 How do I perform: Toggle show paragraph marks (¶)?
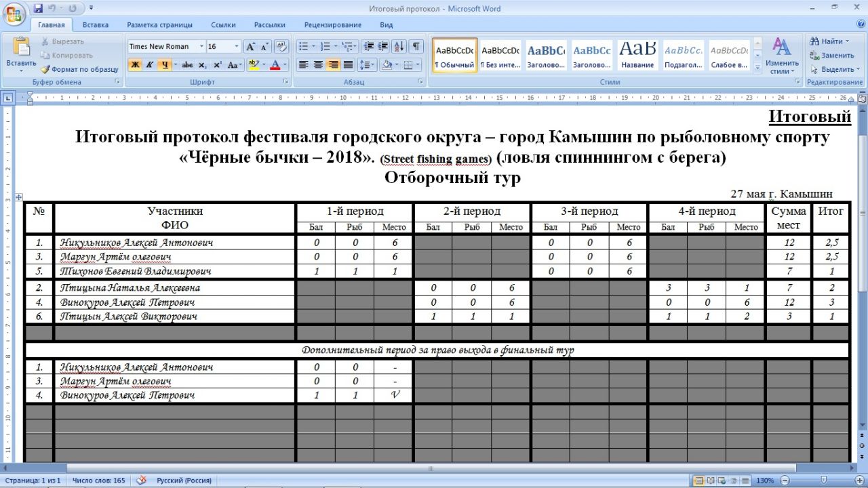point(416,47)
